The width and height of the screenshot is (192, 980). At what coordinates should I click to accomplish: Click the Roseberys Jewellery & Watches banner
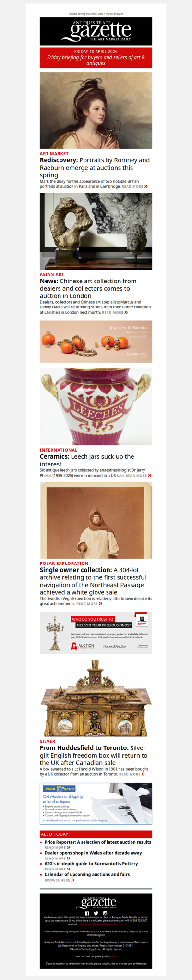[x=96, y=342]
